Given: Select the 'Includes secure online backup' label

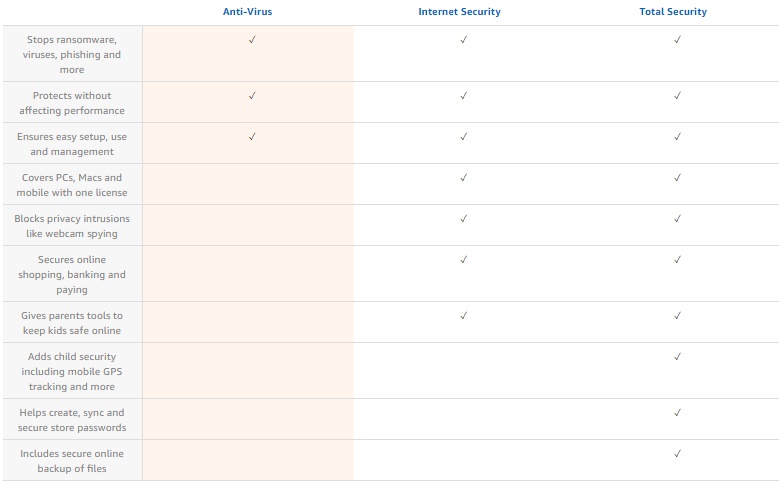Looking at the screenshot, I should point(72,461).
